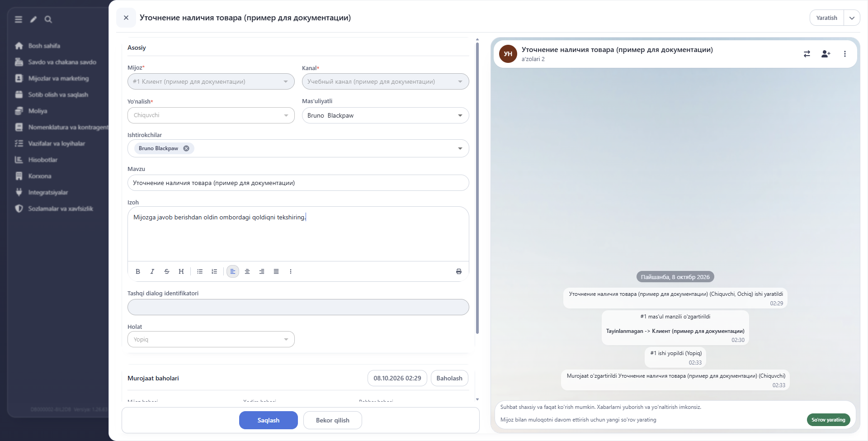Click the transfer arrows icon in chat header
The width and height of the screenshot is (868, 441).
tap(807, 54)
